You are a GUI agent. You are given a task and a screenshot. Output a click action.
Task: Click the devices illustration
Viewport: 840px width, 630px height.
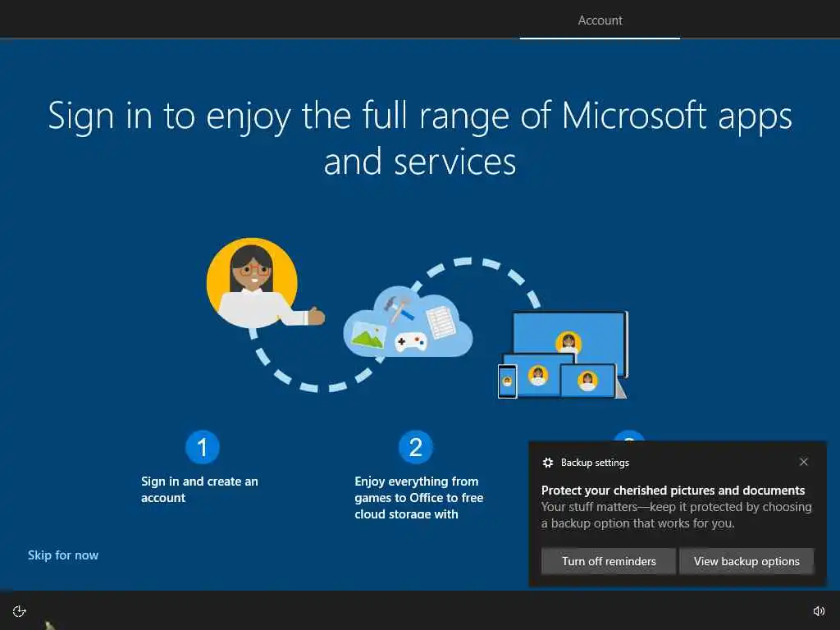pyautogui.click(x=563, y=355)
